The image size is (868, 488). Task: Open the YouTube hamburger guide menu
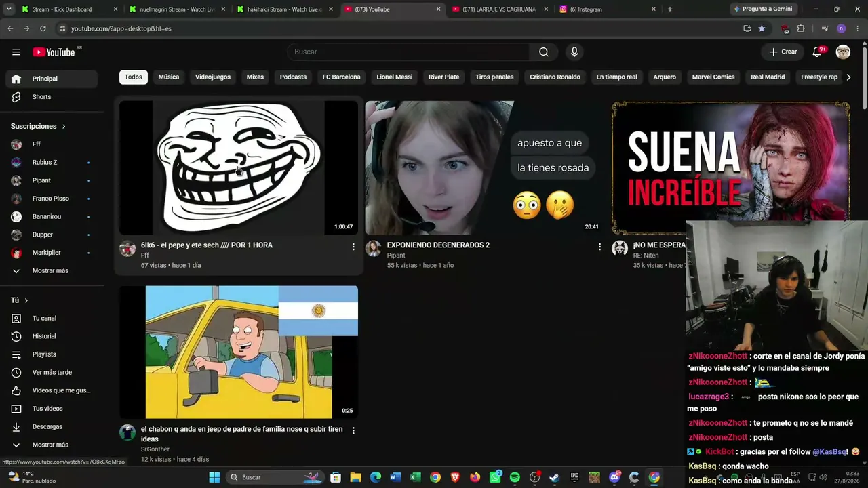point(16,52)
